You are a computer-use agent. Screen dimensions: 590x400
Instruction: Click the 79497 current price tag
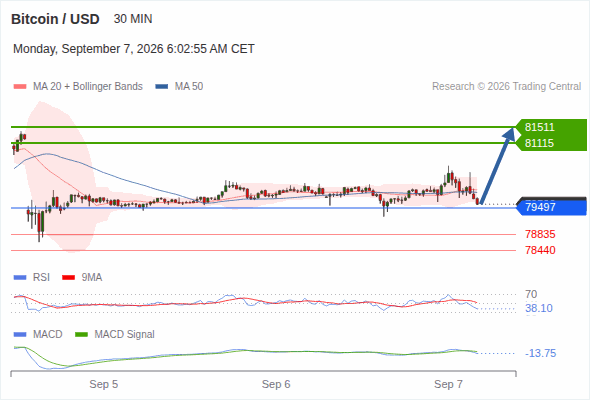click(552, 207)
